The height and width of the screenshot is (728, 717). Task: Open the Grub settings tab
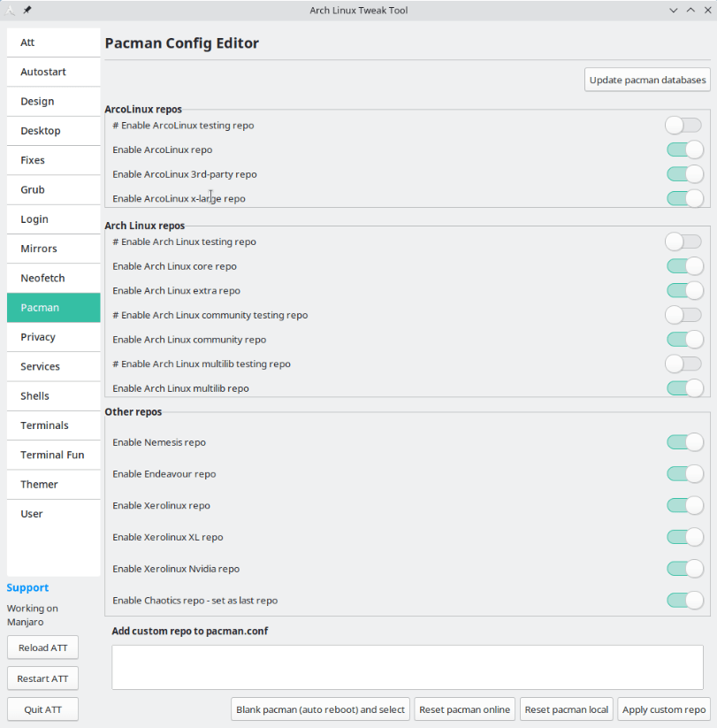pyautogui.click(x=53, y=190)
